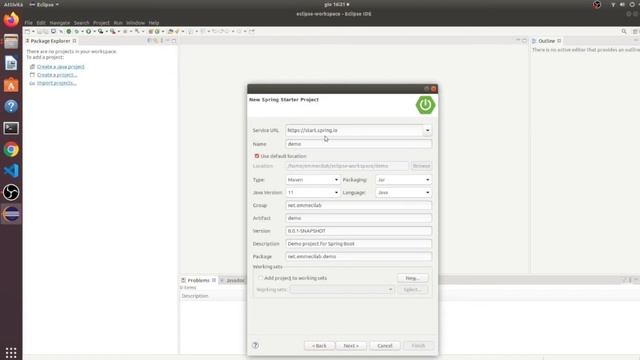This screenshot has height=360, width=640.
Task: Open the volume indicator in top bar
Action: pyautogui.click(x=622, y=4)
